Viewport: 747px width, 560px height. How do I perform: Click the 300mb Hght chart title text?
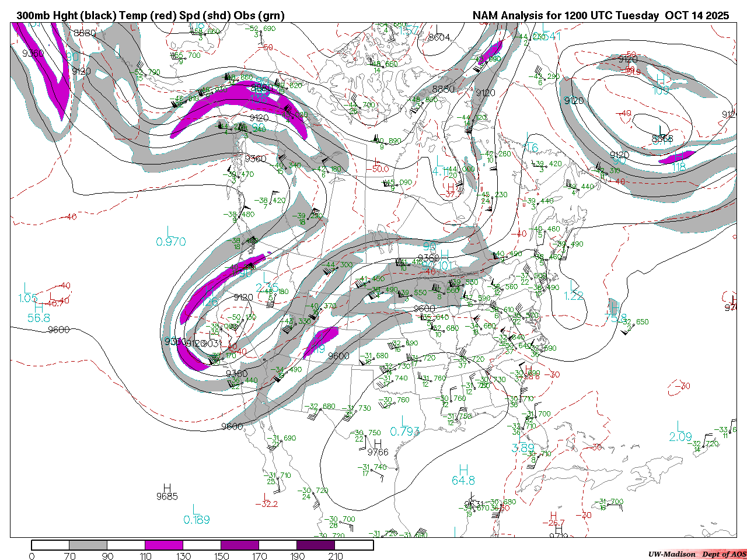[x=151, y=16]
